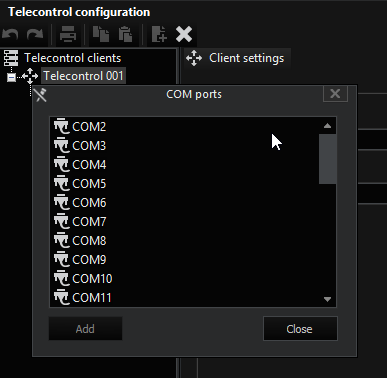Click the undo arrow icon in toolbar

click(10, 34)
